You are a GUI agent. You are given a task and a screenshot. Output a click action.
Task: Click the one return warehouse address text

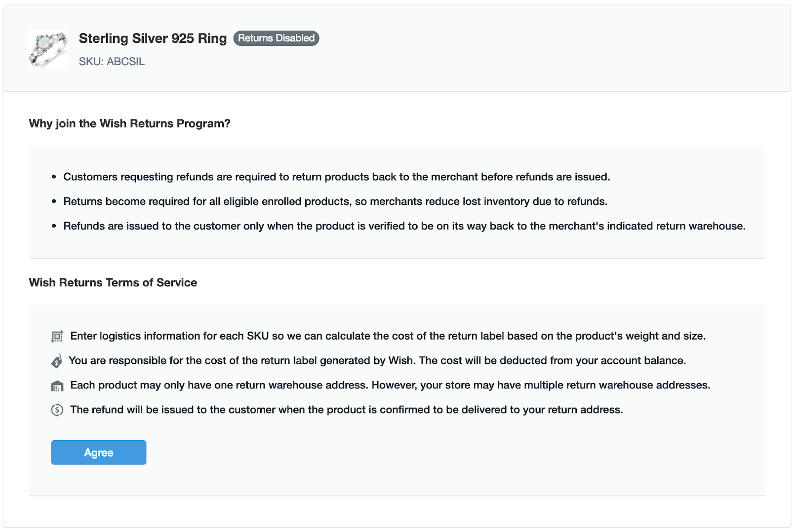[390, 385]
